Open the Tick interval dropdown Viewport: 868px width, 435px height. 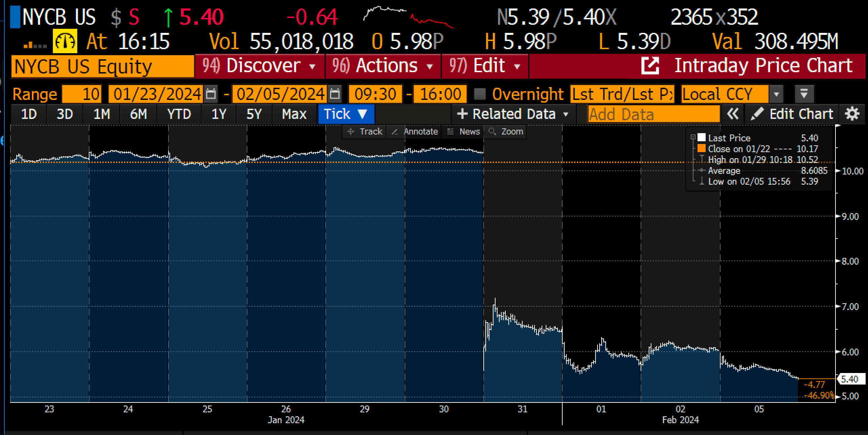coord(346,114)
